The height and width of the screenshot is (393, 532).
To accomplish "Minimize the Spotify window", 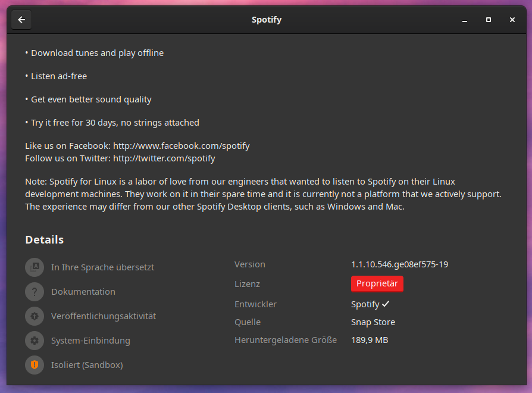I will 465,20.
